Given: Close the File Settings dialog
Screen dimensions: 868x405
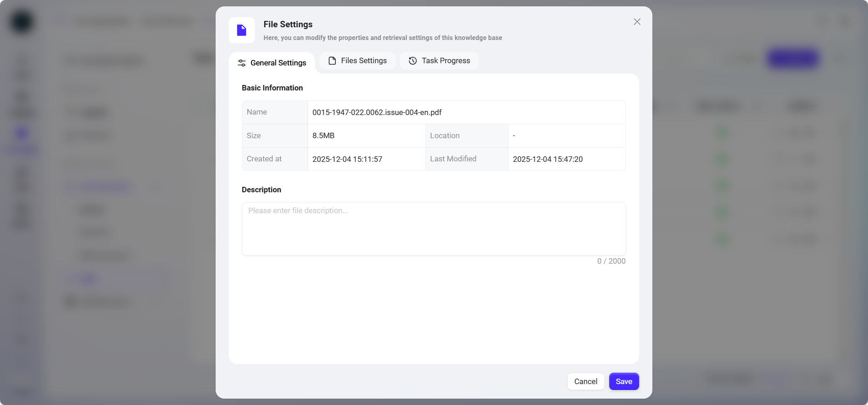Looking at the screenshot, I should pos(637,22).
